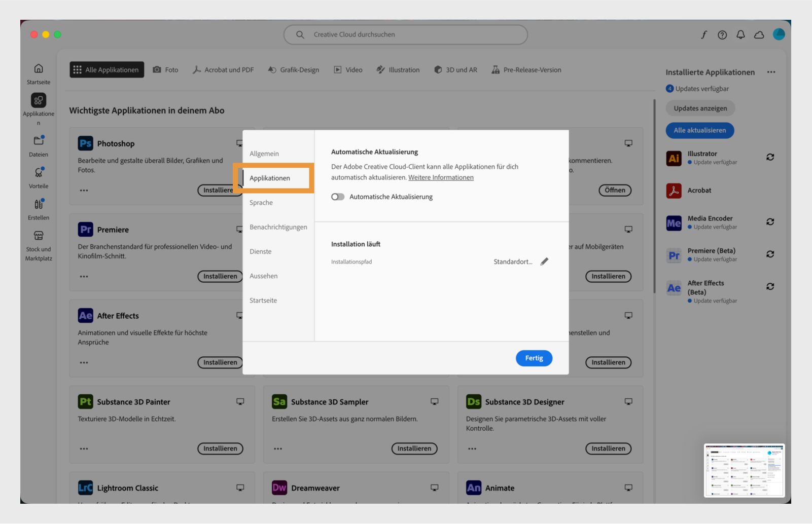
Task: Open three-dot menu on Substance 3D Painter card
Action: 84,449
